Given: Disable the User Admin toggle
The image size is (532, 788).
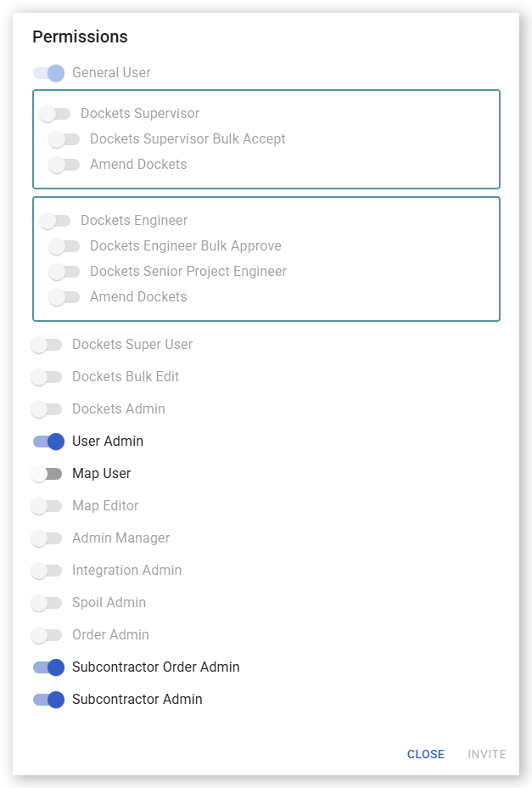Looking at the screenshot, I should pos(48,442).
